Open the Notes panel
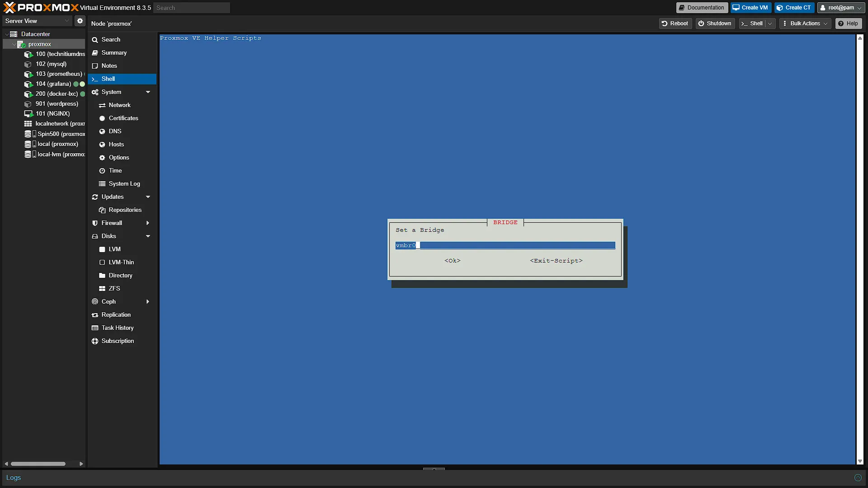The width and height of the screenshot is (868, 488). click(x=122, y=66)
